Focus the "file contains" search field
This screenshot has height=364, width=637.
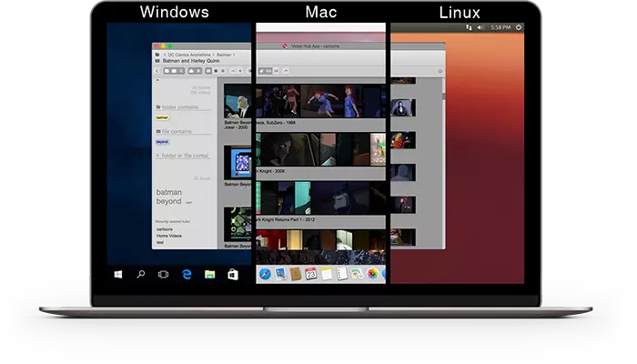[184, 132]
